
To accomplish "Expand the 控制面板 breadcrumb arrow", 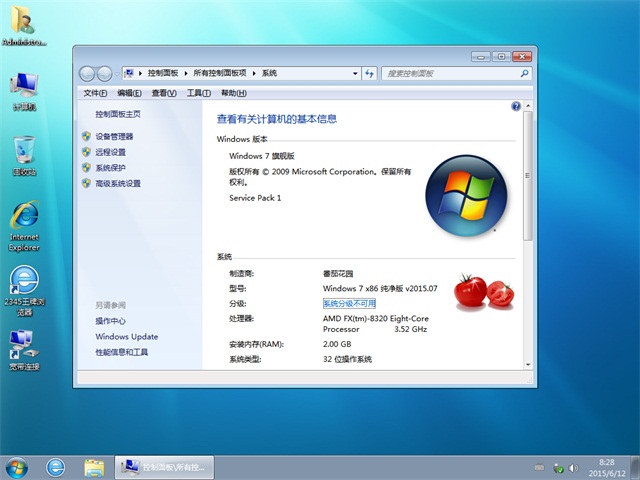I will [184, 73].
